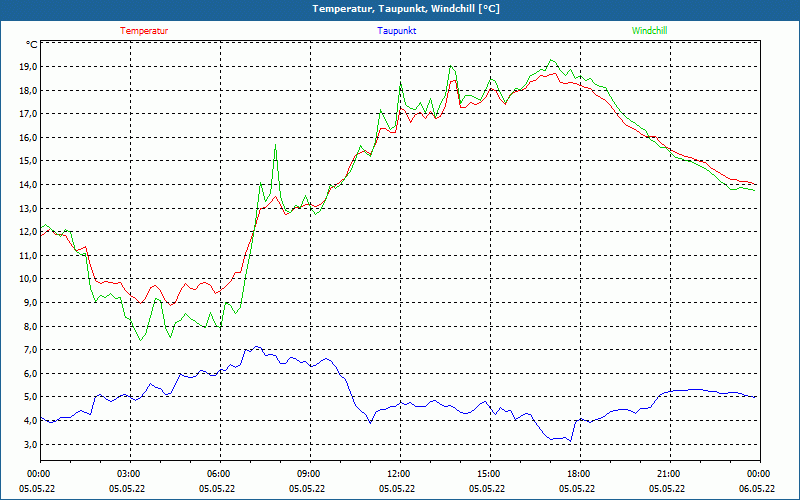Click the 03:00 time axis label

[130, 473]
